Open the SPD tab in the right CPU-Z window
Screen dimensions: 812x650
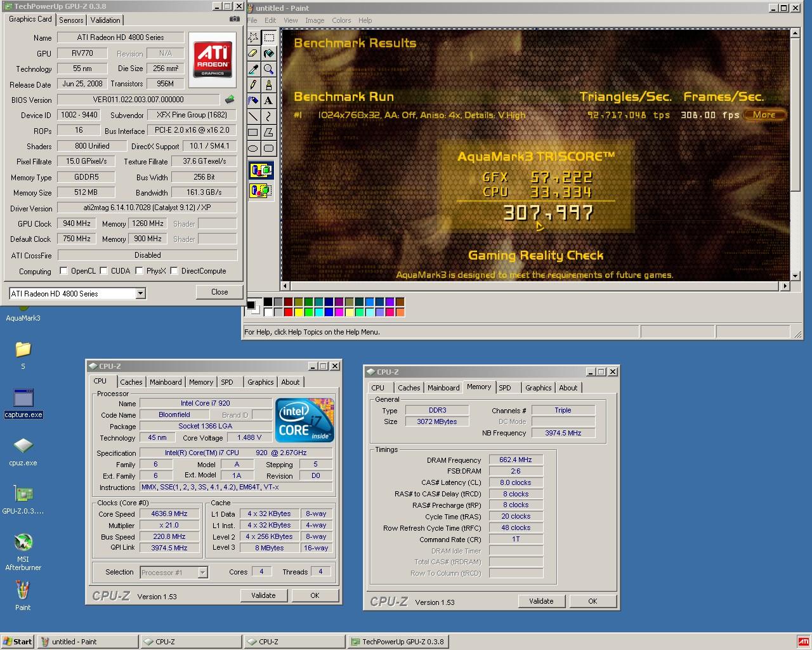click(505, 388)
